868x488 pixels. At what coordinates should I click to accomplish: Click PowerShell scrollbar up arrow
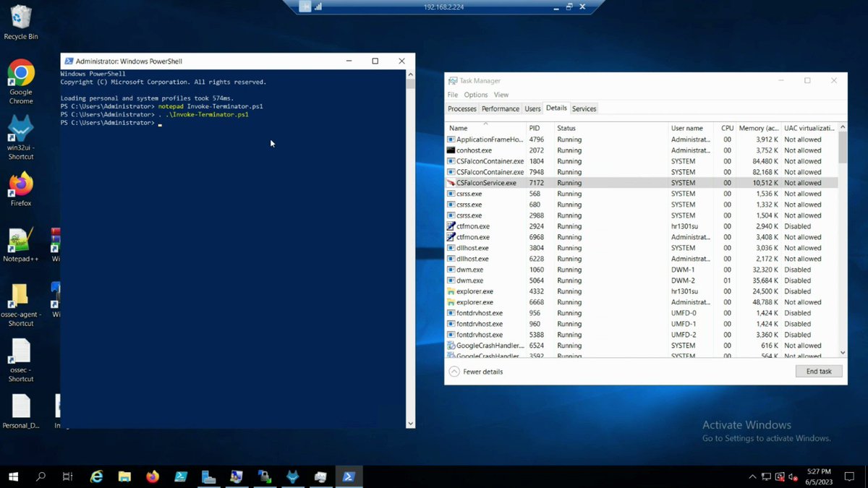(410, 74)
